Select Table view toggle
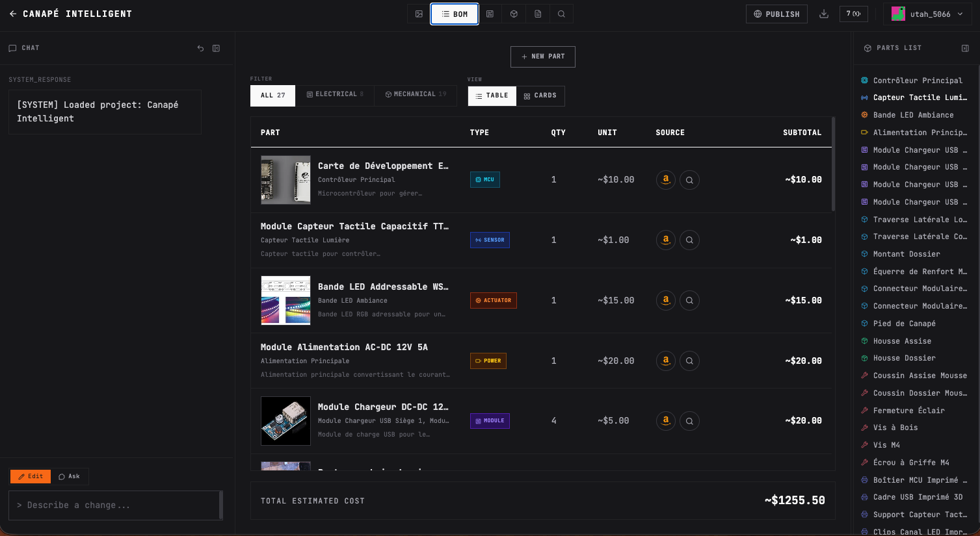Screen dimensions: 980x536 click(x=492, y=96)
